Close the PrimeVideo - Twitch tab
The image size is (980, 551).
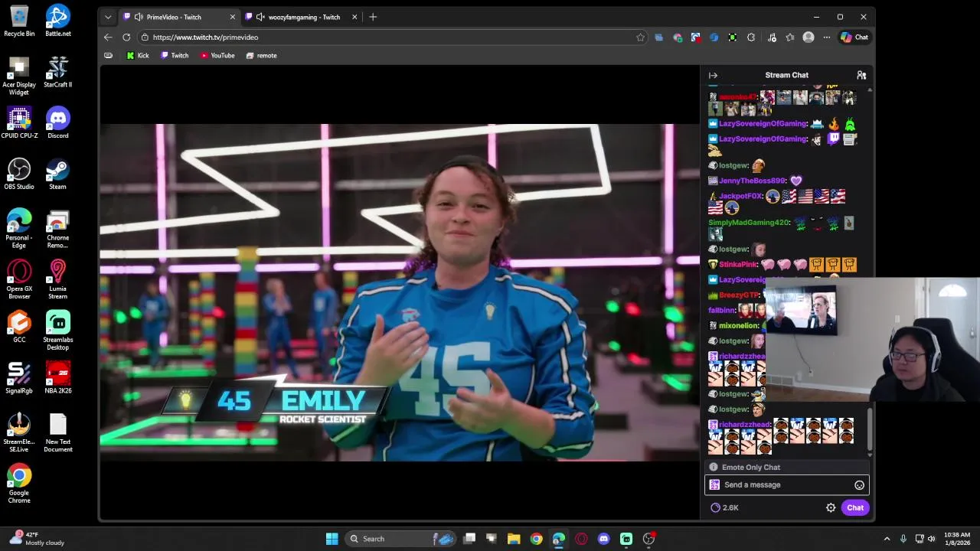click(233, 17)
